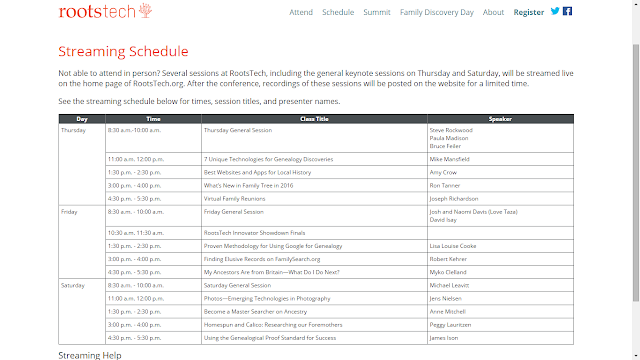Click the Streaming Schedule heading

(x=123, y=51)
